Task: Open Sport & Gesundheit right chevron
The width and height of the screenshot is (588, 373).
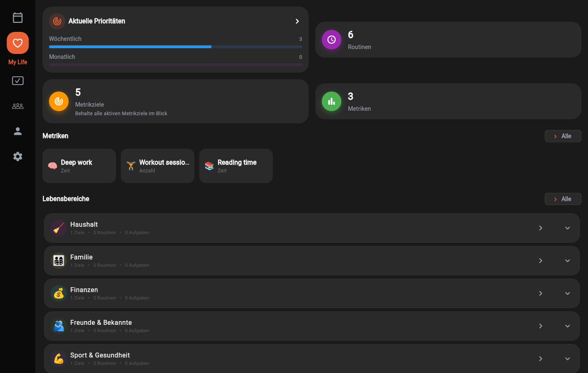Action: [x=541, y=359]
